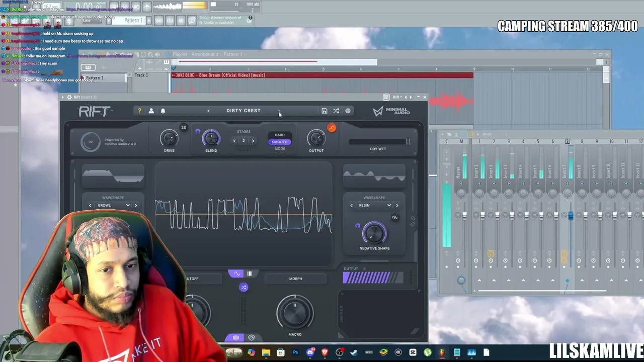Adjust the Master channel fader in mixer

tap(464, 216)
